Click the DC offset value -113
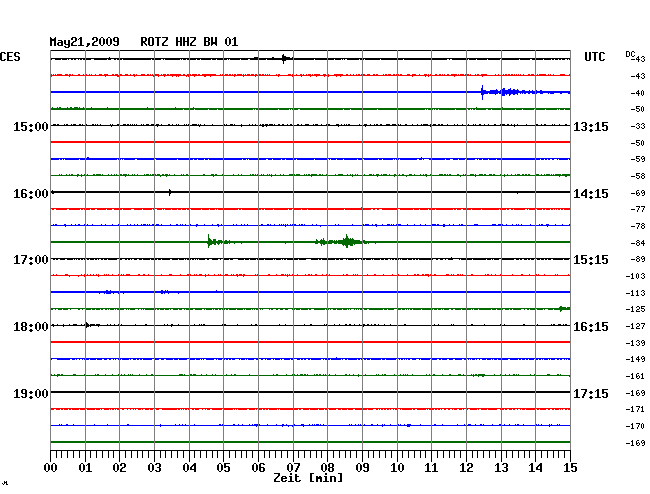 pyautogui.click(x=635, y=293)
